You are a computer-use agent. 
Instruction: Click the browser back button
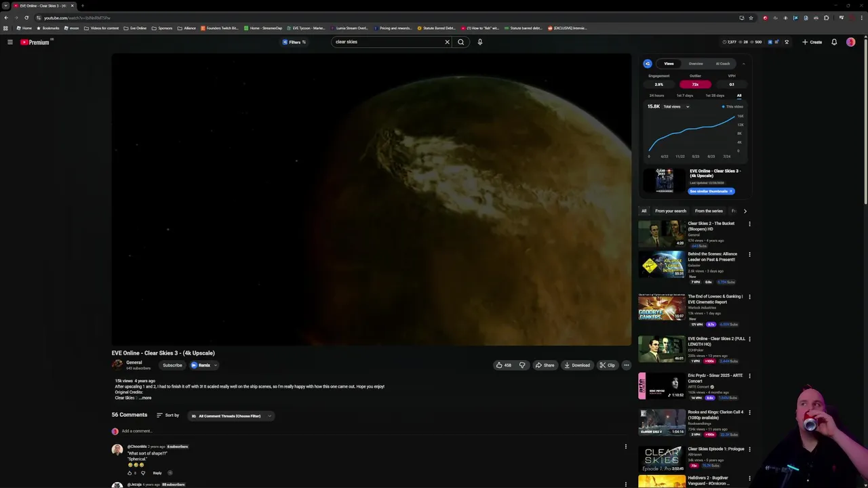6,18
